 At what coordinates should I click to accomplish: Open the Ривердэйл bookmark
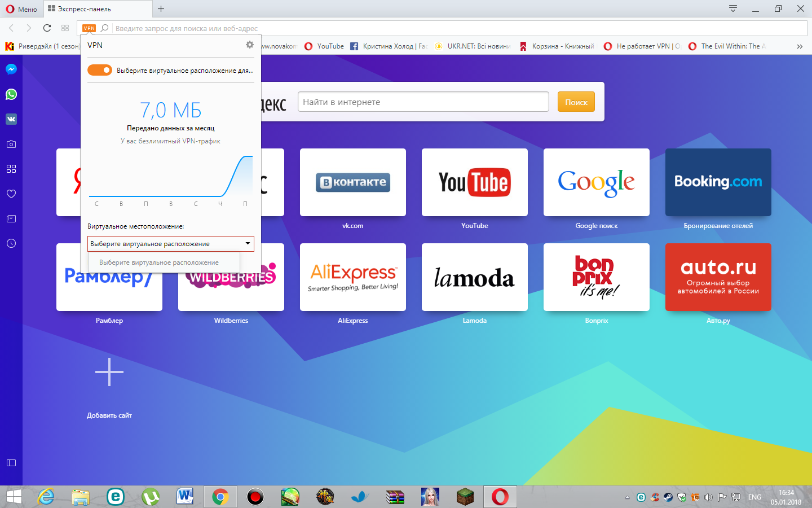tap(43, 46)
